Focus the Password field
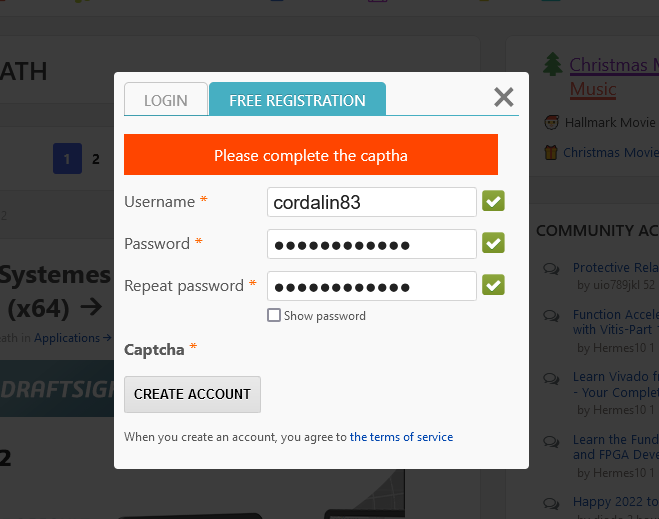The height and width of the screenshot is (519, 659). [x=371, y=244]
